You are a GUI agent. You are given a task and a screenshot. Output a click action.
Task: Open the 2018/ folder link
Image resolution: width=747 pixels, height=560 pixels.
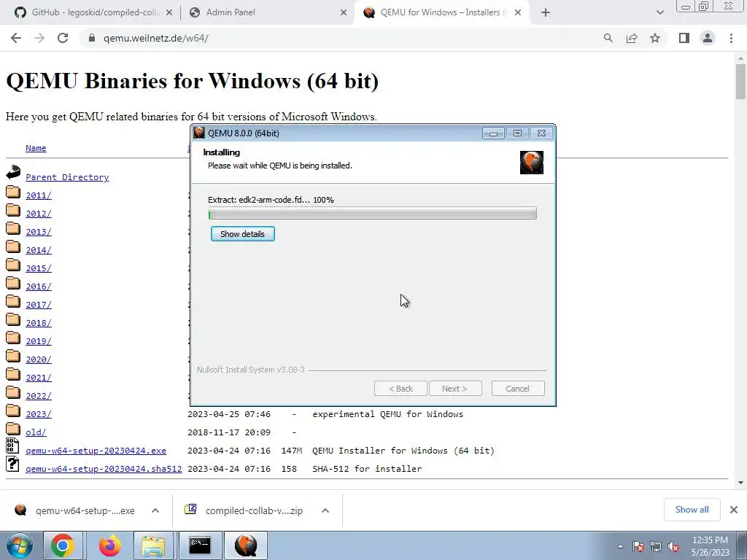coord(39,323)
